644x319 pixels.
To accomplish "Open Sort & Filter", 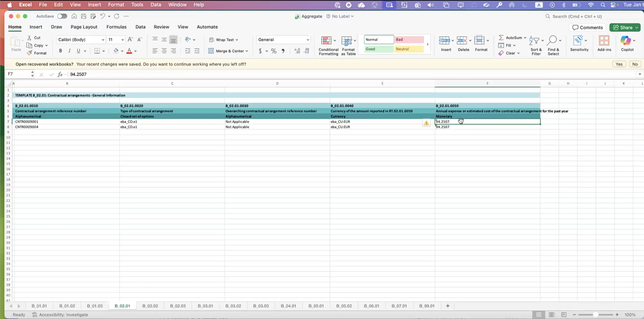I will pos(536,46).
